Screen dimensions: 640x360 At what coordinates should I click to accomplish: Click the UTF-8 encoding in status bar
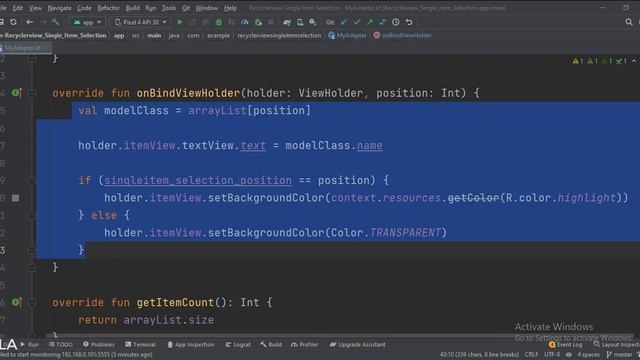tap(552, 354)
